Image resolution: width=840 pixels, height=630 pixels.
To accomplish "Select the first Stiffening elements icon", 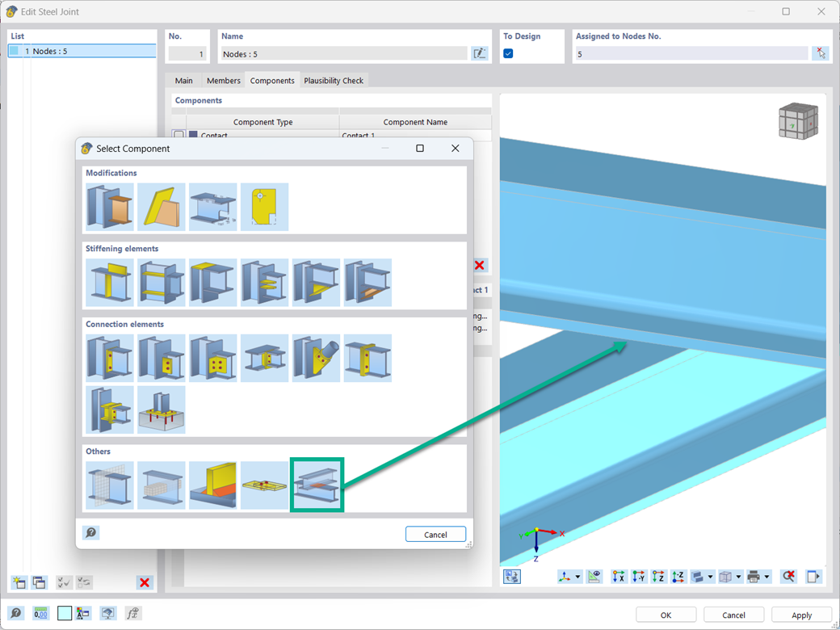I will coord(110,283).
